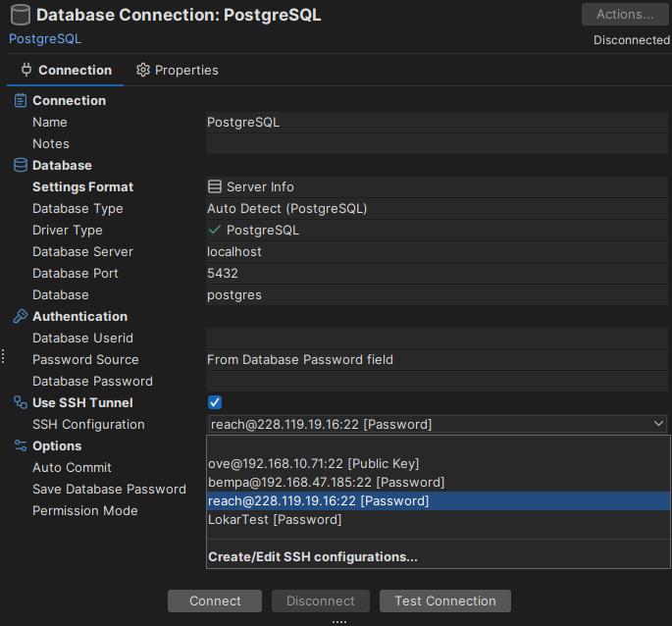The width and height of the screenshot is (672, 626).
Task: Click the Test Connection button
Action: coord(445,600)
